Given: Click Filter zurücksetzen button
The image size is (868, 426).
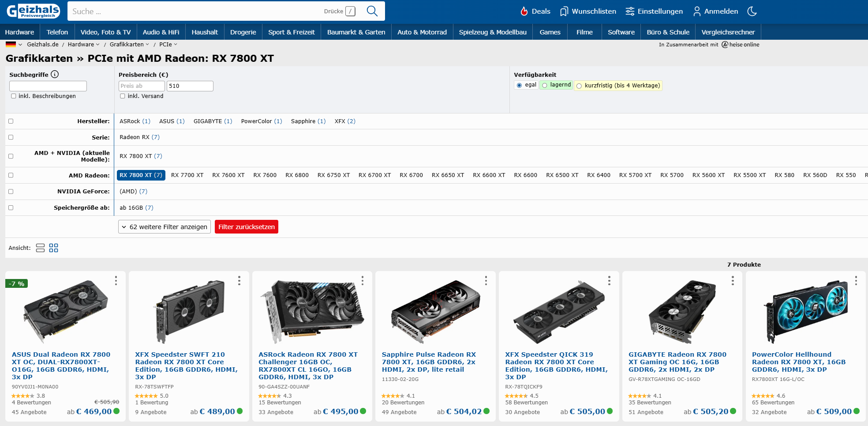Looking at the screenshot, I should [x=247, y=227].
